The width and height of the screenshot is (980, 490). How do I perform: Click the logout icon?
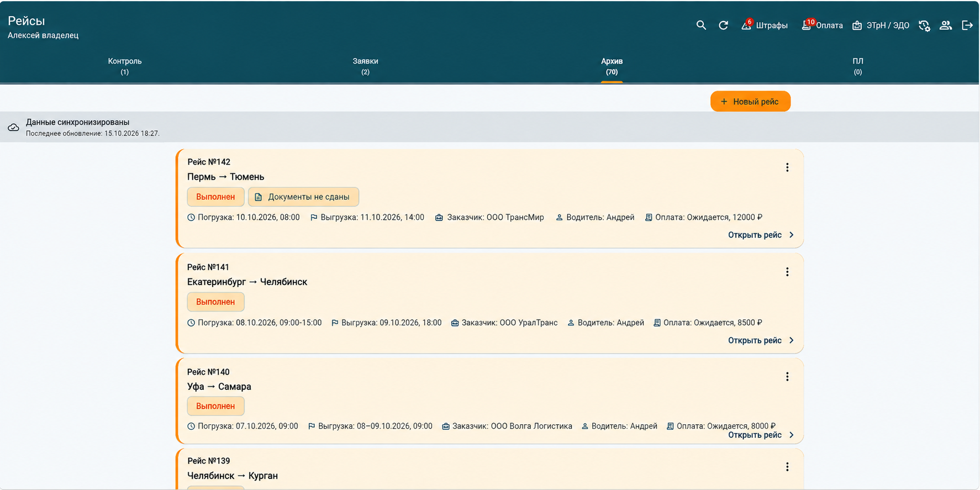coord(967,25)
